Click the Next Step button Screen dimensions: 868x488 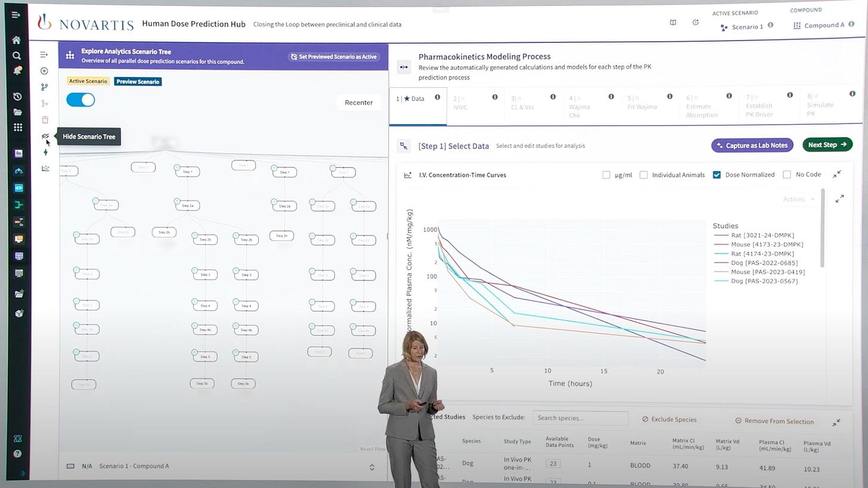(x=827, y=144)
